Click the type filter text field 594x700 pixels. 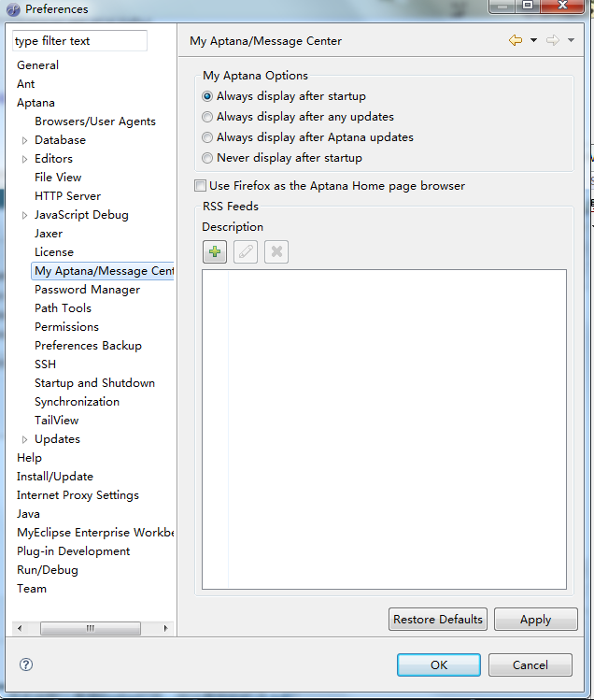[79, 40]
